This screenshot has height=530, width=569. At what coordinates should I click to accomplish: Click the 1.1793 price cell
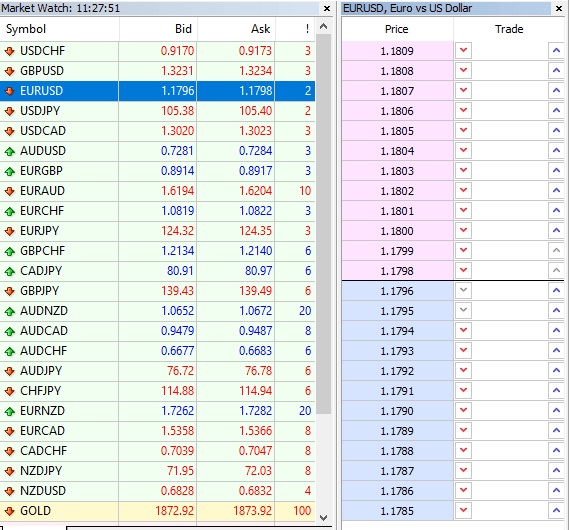[397, 351]
